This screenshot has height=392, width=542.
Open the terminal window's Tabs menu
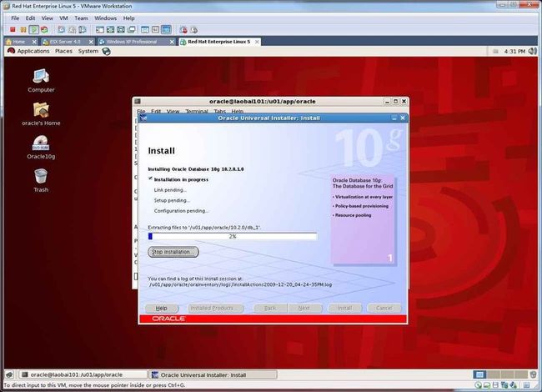click(219, 111)
